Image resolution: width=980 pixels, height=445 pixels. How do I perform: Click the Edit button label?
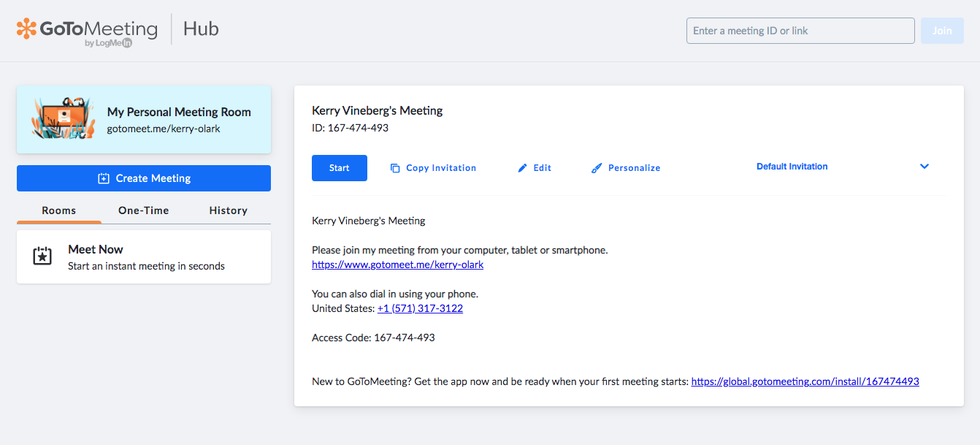pos(543,168)
